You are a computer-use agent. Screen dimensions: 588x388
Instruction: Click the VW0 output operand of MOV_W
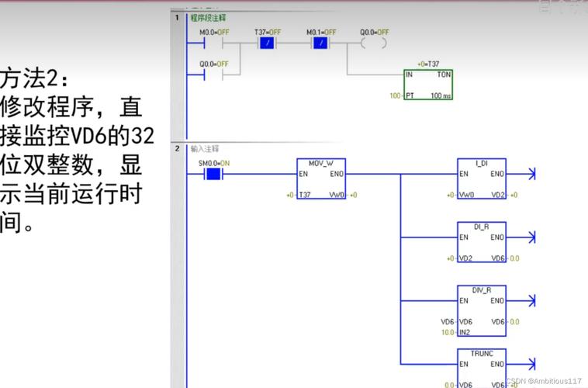tap(337, 195)
